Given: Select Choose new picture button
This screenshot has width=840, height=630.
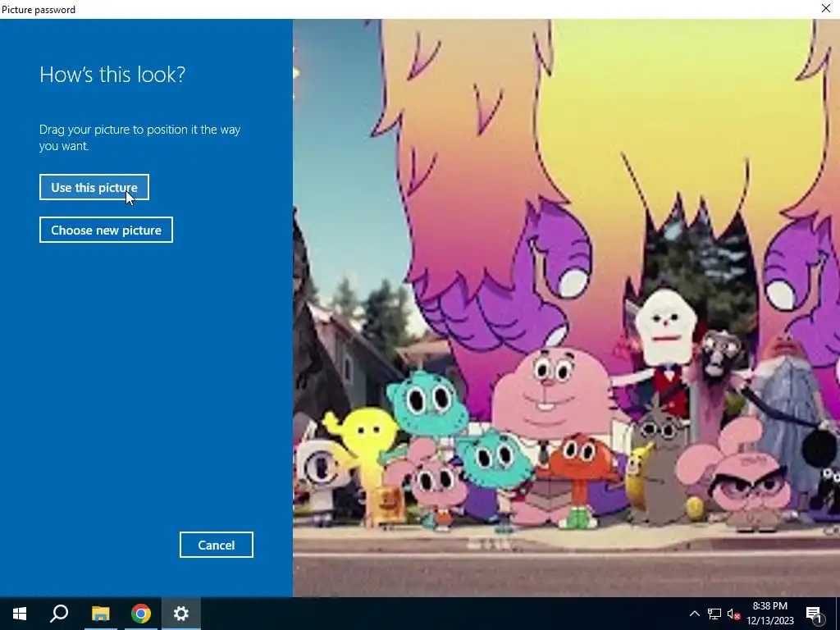Looking at the screenshot, I should pos(106,230).
